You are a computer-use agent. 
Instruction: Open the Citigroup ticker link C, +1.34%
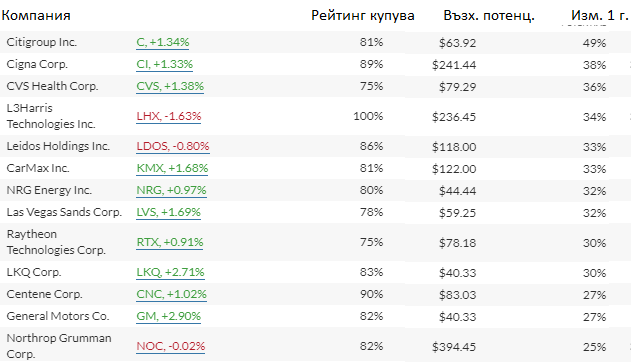tap(163, 42)
